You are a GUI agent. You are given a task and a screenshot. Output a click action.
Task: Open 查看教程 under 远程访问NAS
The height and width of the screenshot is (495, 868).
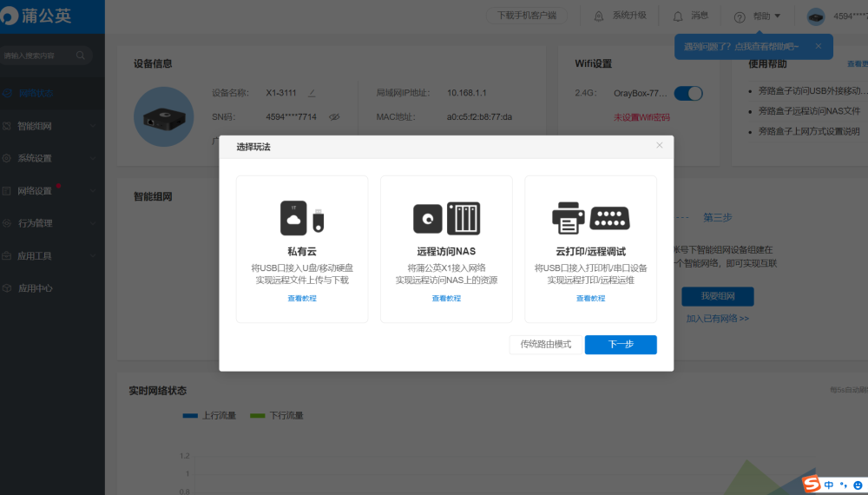point(446,299)
